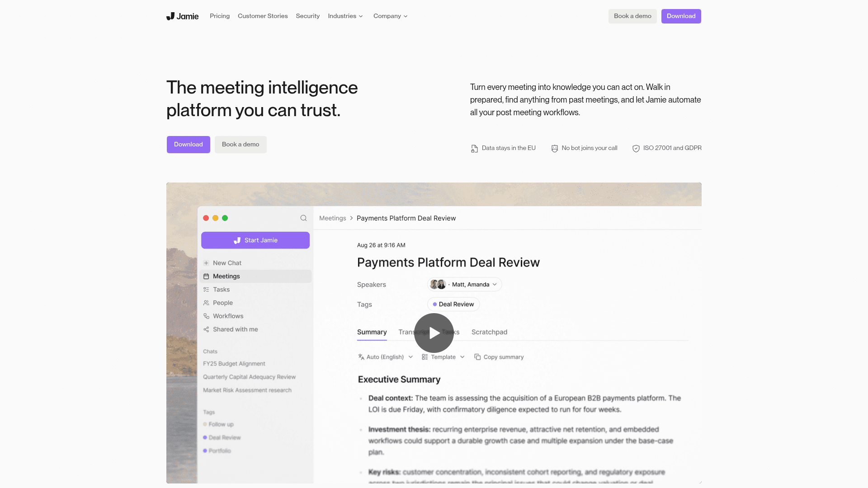Expand the Industries dropdown menu
Image resolution: width=868 pixels, height=488 pixels.
(345, 16)
